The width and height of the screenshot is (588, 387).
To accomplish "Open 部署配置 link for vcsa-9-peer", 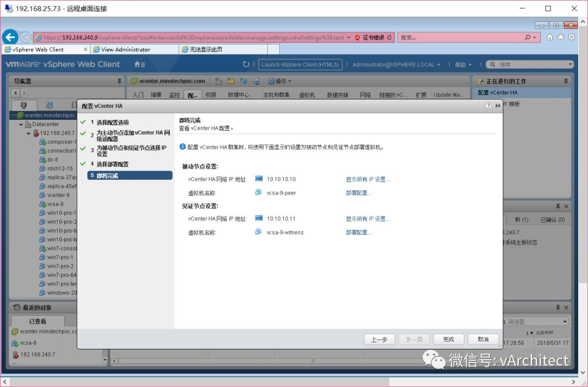I will point(358,193).
